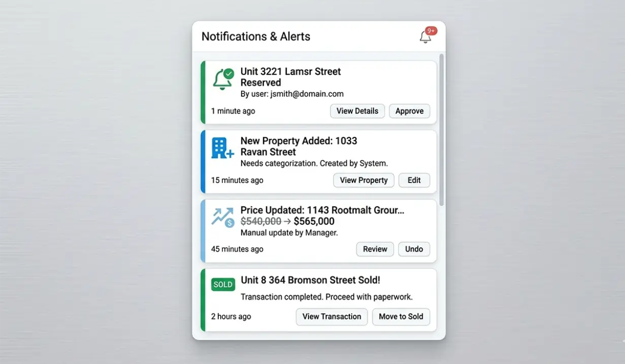Click the green SOLD badge
Screen dimensions: 625x364
point(223,284)
